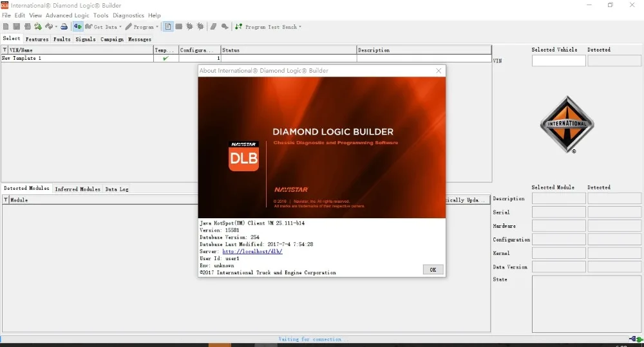This screenshot has width=644, height=347.
Task: Click the first bug diagnostic icon
Action: [189, 26]
